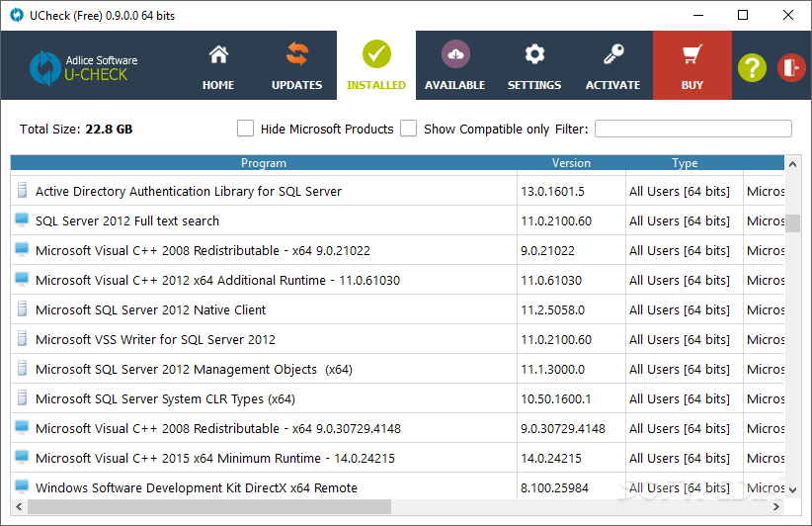Select SQL Server 2012 Full text search

point(127,220)
